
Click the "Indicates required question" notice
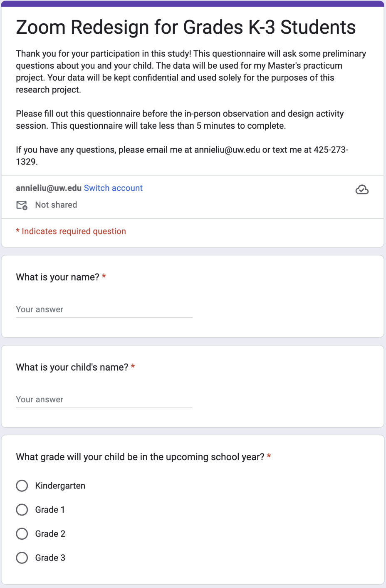pyautogui.click(x=71, y=231)
